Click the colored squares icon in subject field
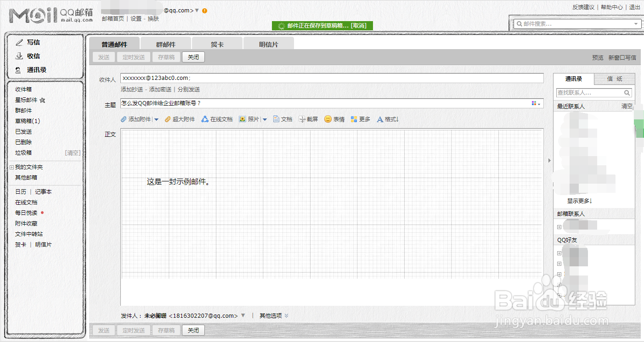Image resolution: width=644 pixels, height=343 pixels. click(534, 103)
